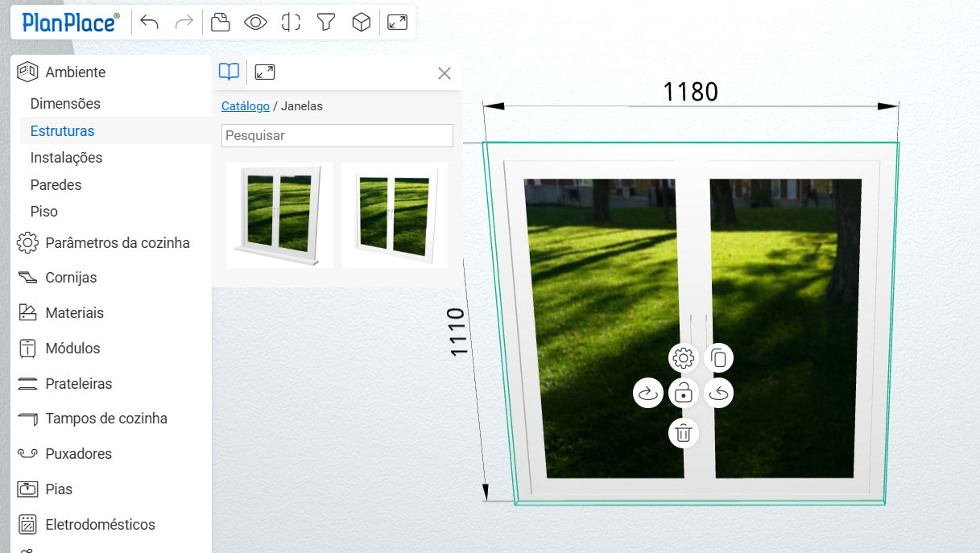Close the Janelas catalog panel
This screenshot has height=553, width=980.
(444, 73)
